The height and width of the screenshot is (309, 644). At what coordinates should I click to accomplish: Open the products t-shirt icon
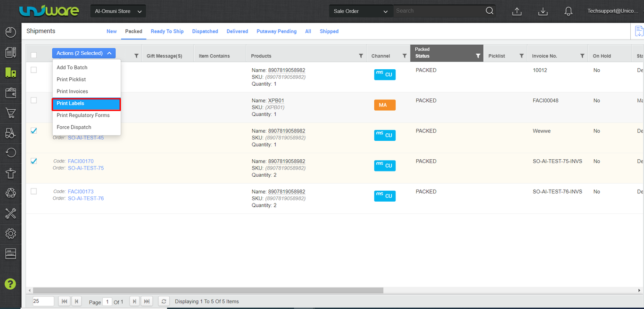pos(10,173)
